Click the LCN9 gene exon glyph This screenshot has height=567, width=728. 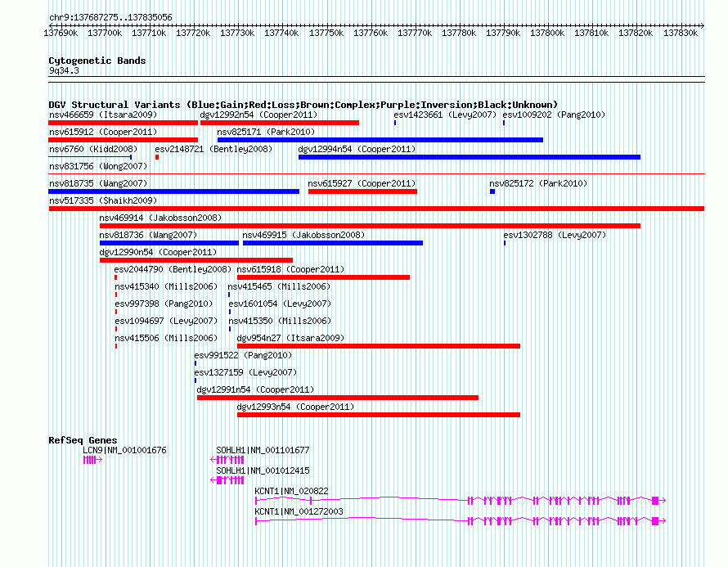click(x=92, y=460)
